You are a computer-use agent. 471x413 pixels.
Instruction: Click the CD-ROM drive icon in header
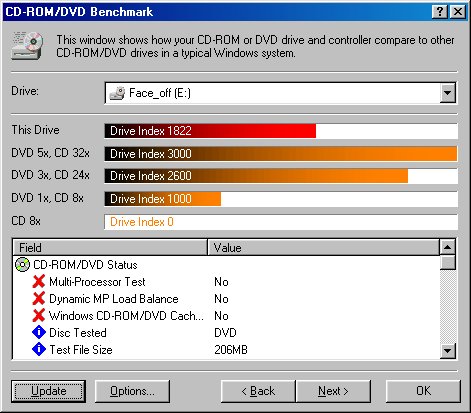coord(28,46)
